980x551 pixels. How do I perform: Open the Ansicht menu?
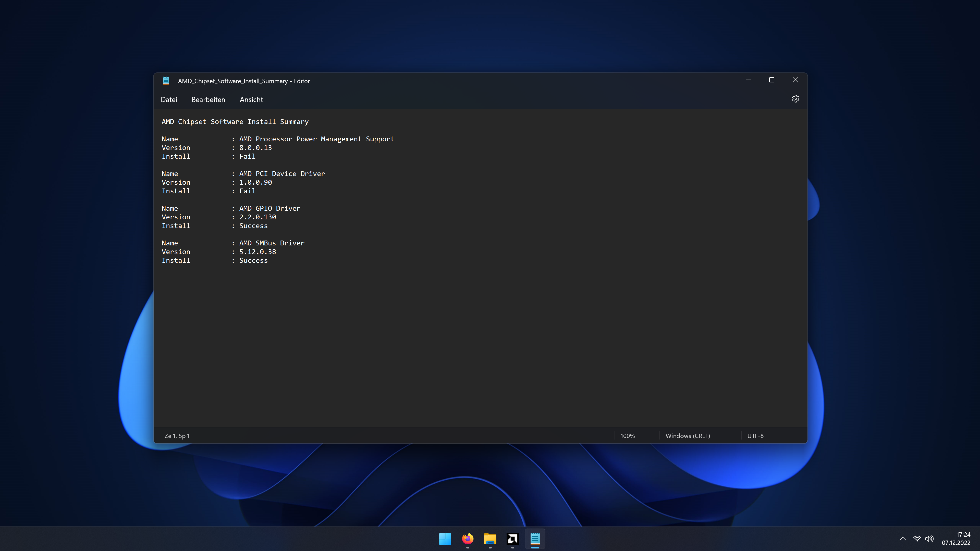[x=251, y=100]
